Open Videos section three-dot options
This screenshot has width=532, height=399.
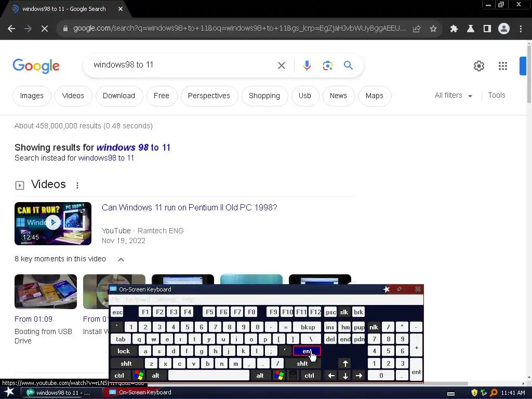tap(77, 185)
